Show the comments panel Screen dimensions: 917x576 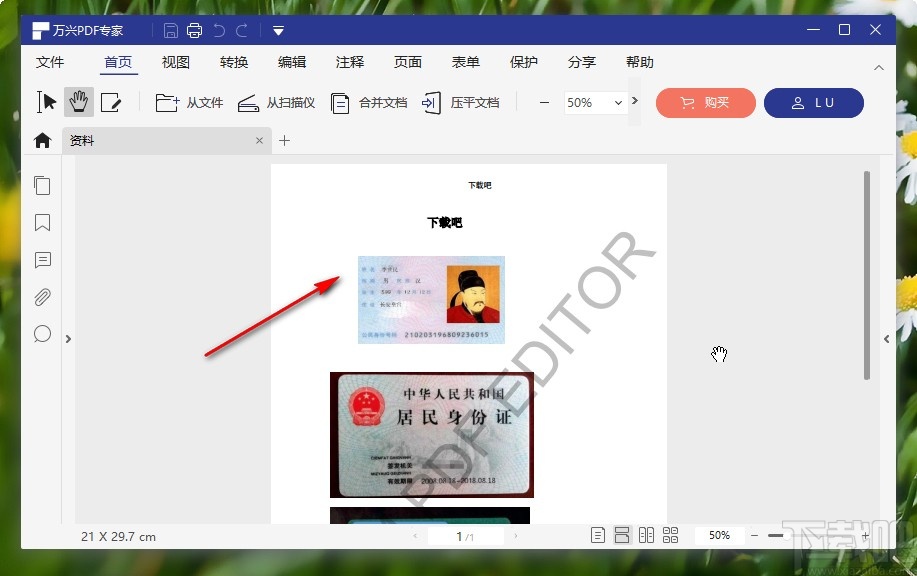[42, 260]
